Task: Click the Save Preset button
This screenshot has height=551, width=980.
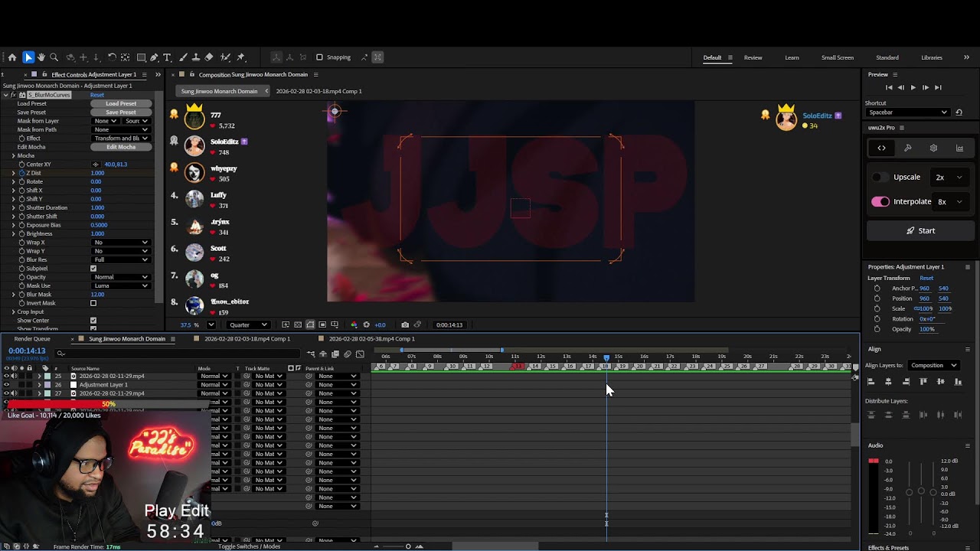Action: (121, 112)
